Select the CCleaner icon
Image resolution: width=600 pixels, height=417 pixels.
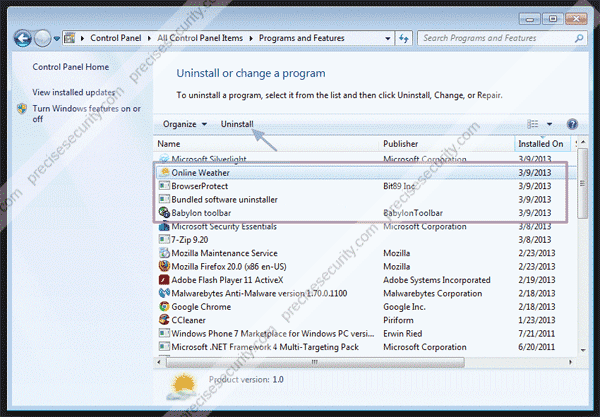(165, 320)
